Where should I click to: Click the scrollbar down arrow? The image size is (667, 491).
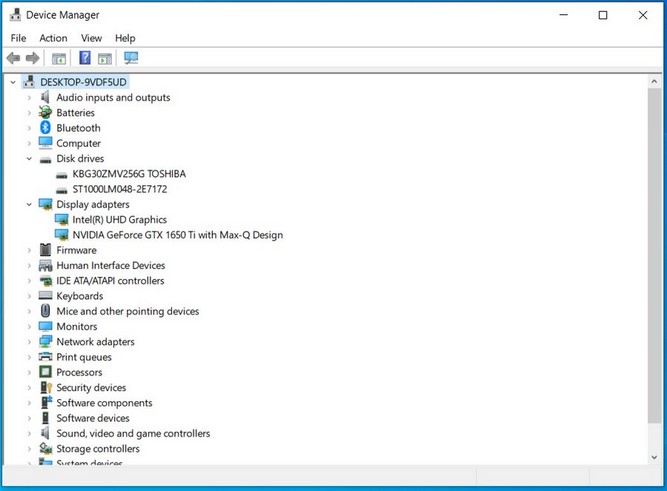654,457
